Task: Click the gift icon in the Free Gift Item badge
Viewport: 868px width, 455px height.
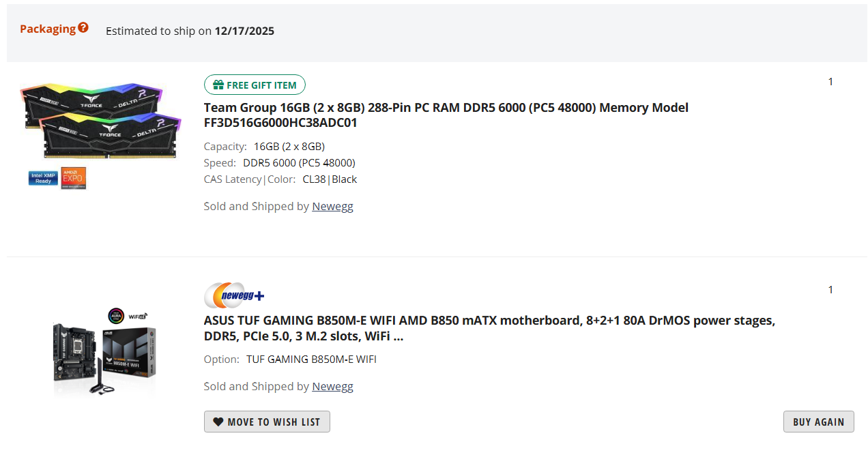Action: (218, 85)
